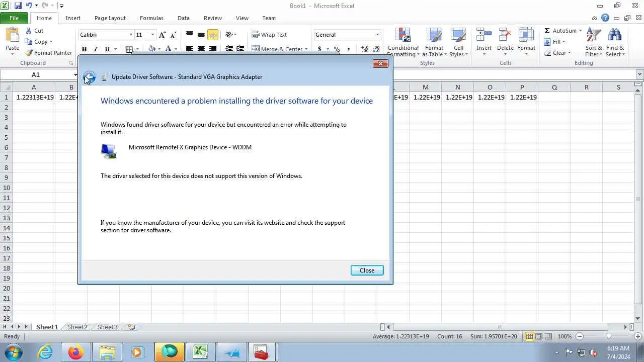Switch to the Page Layout tab
The width and height of the screenshot is (644, 362).
[110, 18]
